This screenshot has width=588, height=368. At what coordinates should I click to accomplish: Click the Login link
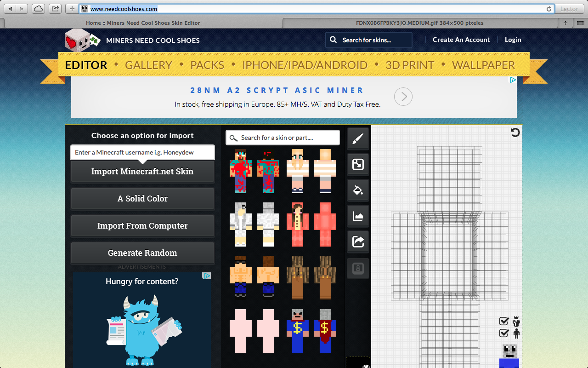(x=513, y=40)
